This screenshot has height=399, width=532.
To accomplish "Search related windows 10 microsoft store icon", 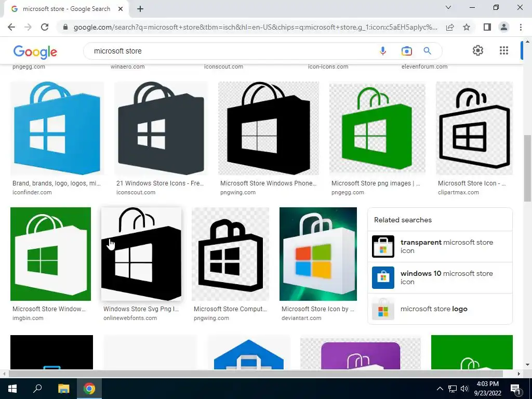I will [440, 277].
